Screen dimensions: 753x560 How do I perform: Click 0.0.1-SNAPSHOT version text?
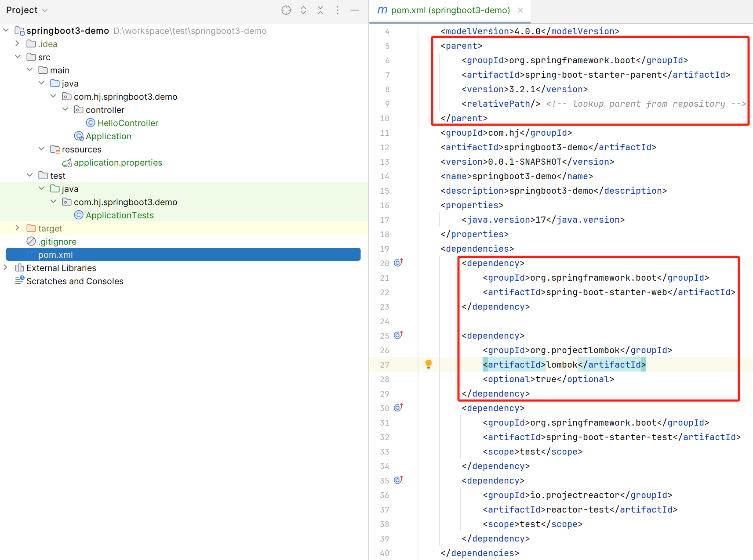(x=525, y=162)
